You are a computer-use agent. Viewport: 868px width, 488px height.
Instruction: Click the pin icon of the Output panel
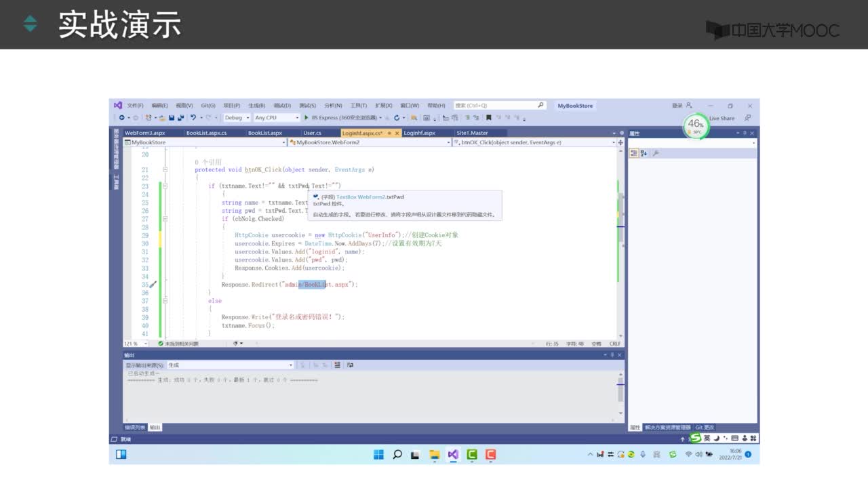[612, 355]
